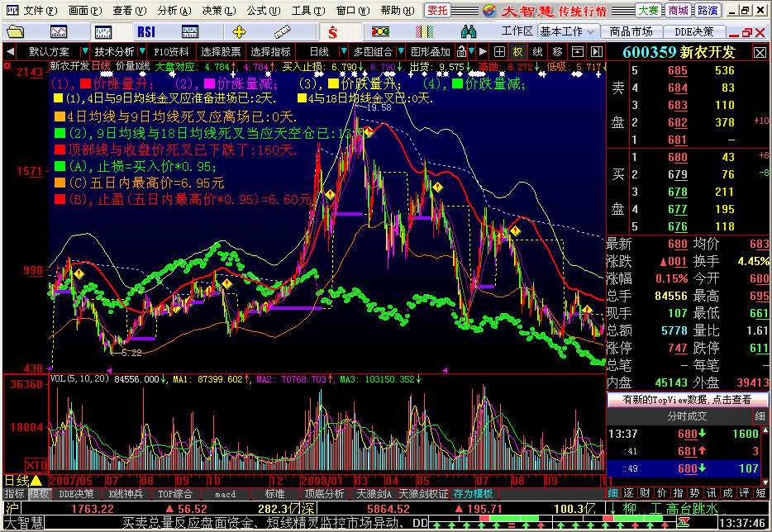The width and height of the screenshot is (772, 532).
Task: Open the 分析(A) menu
Action: tap(174, 11)
